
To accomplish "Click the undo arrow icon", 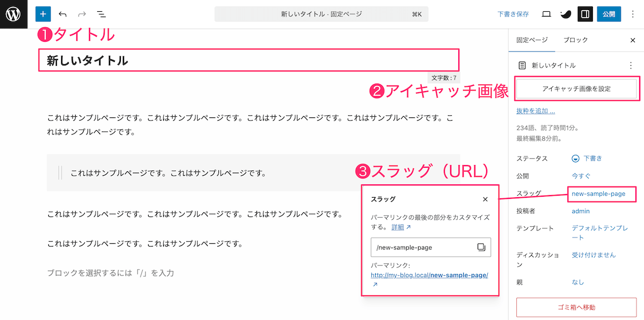I will click(63, 14).
